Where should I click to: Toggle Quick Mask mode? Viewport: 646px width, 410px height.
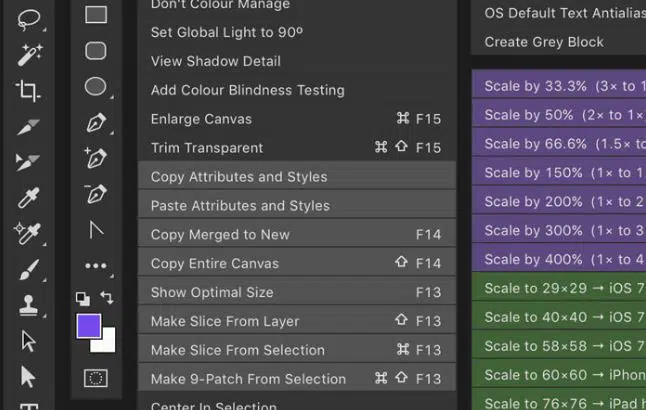point(96,378)
